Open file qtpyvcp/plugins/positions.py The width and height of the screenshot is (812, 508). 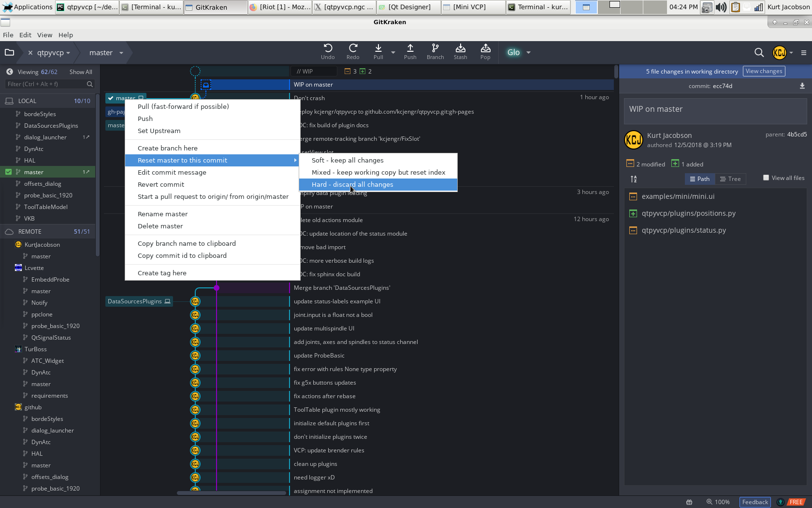(688, 213)
